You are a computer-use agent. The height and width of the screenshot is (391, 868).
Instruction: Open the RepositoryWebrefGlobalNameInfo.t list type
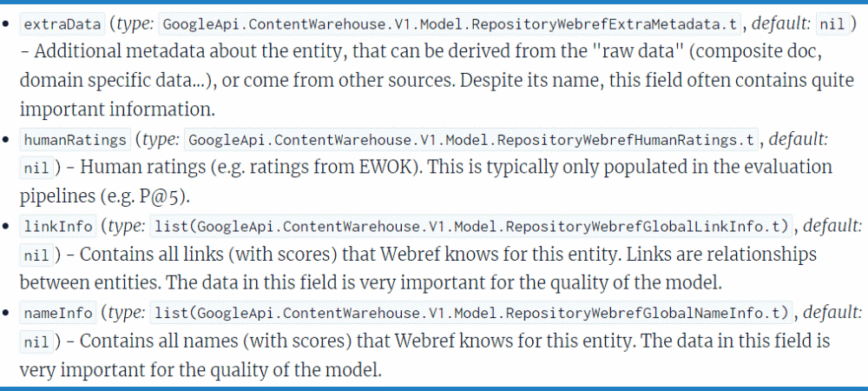pos(473,313)
